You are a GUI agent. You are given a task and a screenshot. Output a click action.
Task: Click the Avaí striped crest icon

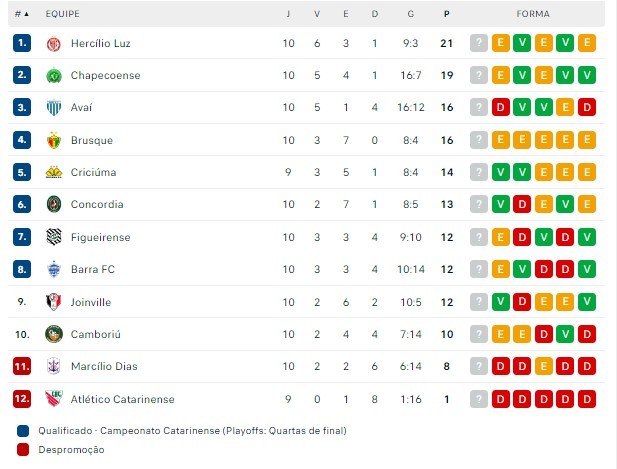tap(54, 107)
